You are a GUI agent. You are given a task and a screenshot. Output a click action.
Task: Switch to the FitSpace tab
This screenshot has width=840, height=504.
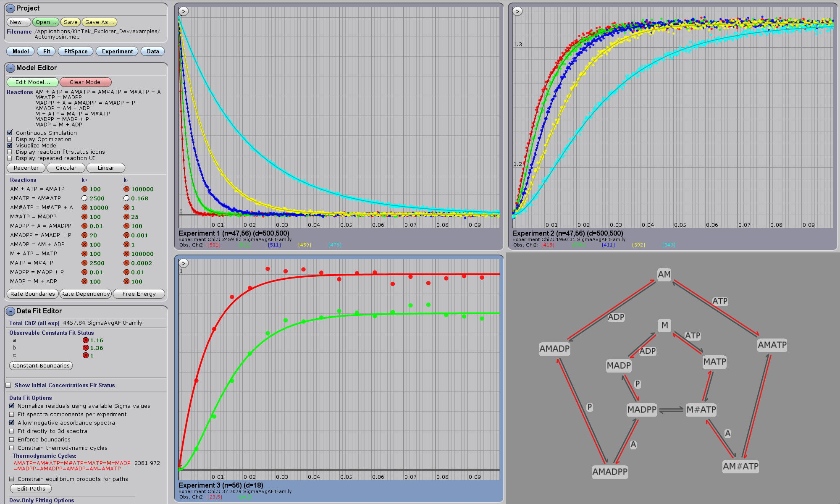[x=76, y=51]
